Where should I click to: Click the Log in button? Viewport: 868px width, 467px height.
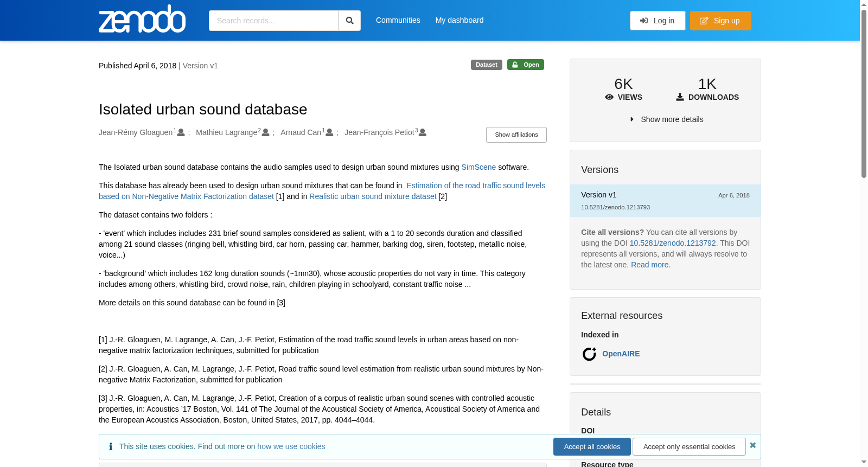tap(658, 21)
